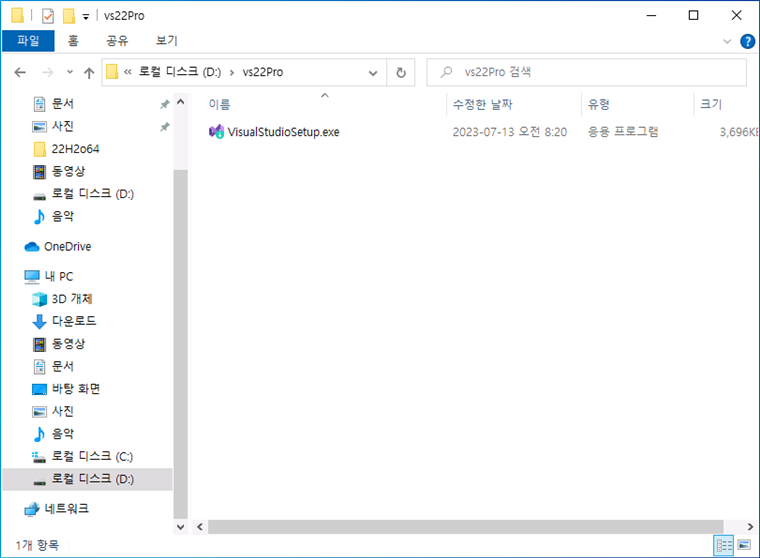Select the VisualStudioSetup.exe file
760x558 pixels.
pos(283,132)
